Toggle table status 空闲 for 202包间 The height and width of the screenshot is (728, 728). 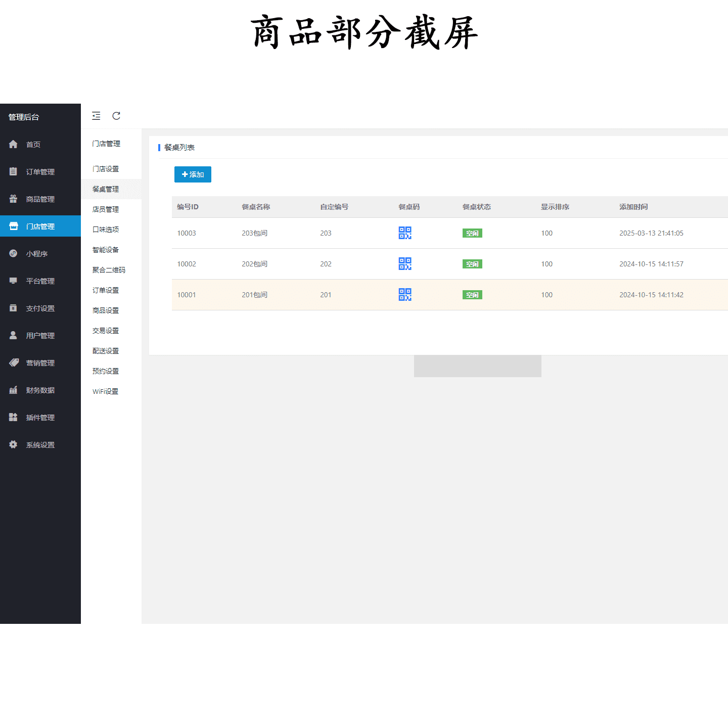[x=472, y=263]
